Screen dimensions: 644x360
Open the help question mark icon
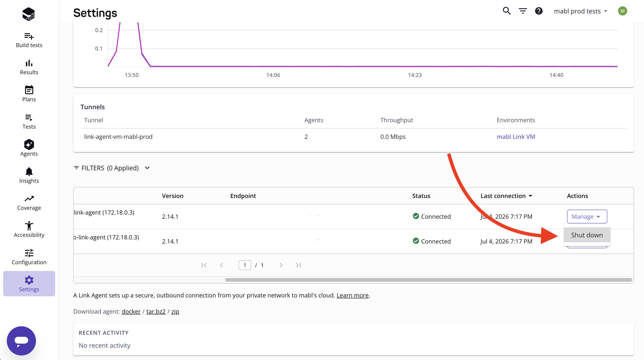point(539,11)
